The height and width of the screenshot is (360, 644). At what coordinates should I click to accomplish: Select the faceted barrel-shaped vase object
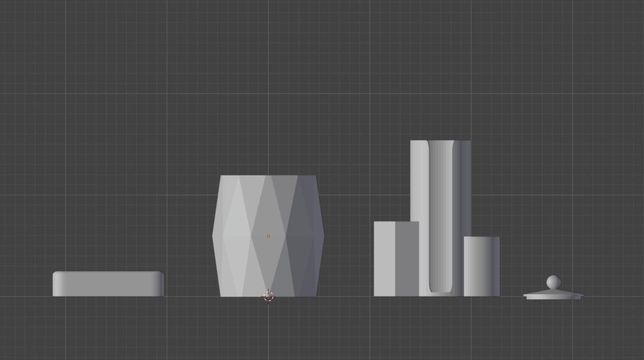(268, 236)
